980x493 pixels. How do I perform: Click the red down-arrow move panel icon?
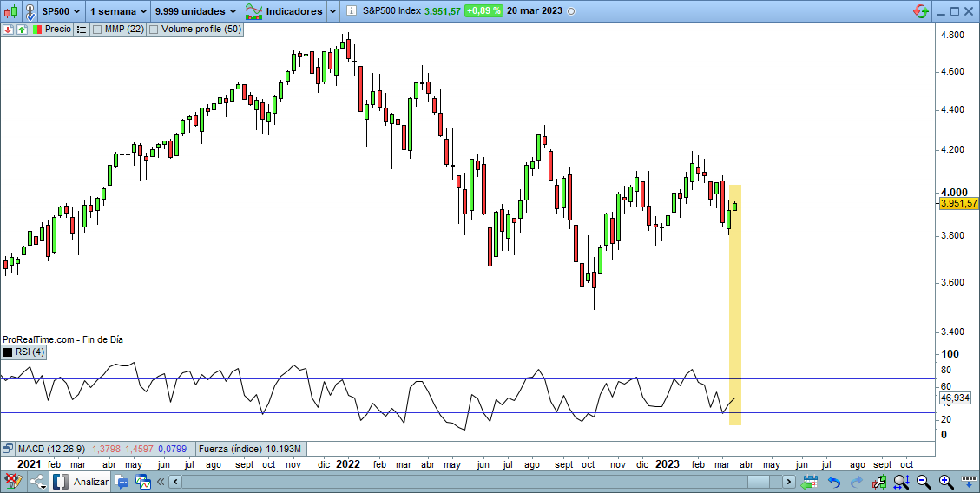[x=8, y=29]
